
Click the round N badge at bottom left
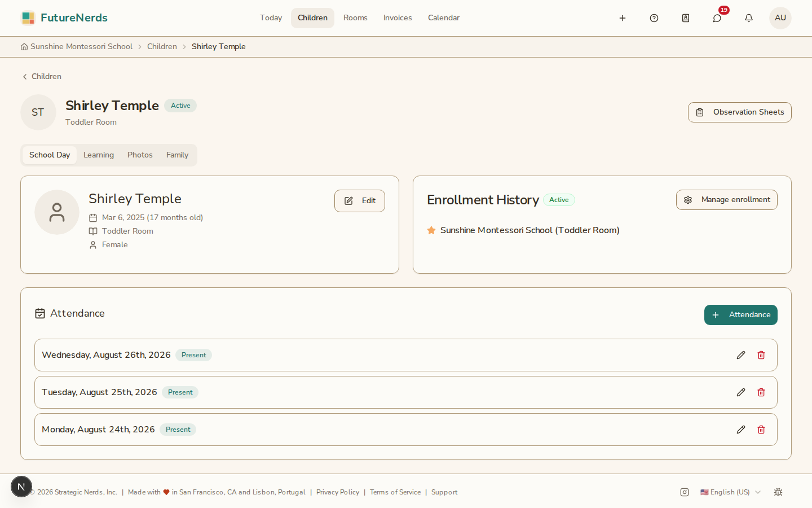[x=21, y=487]
